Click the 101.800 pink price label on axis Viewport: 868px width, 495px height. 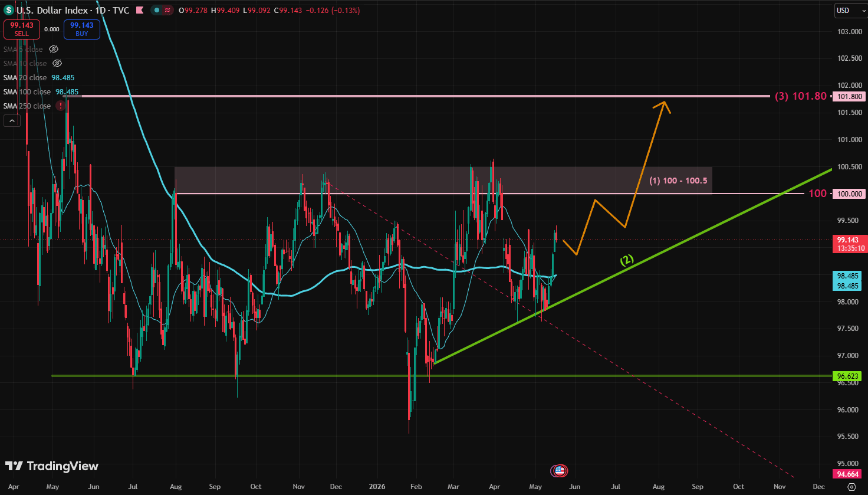point(849,96)
